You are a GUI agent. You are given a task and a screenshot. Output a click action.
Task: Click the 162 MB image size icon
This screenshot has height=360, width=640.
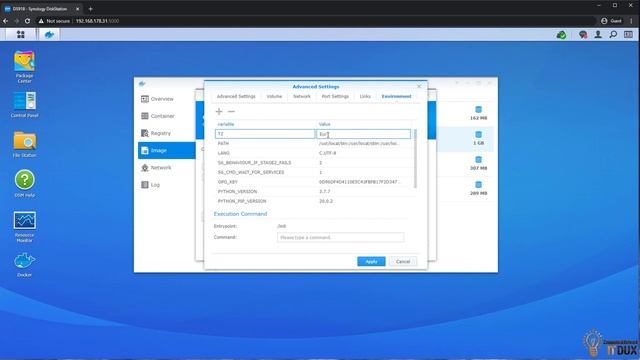478,109
